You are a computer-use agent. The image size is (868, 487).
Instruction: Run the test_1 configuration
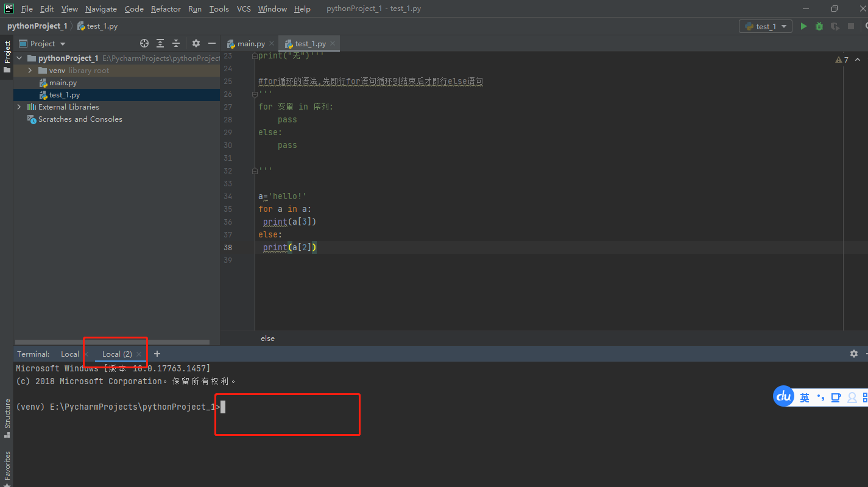pos(803,26)
